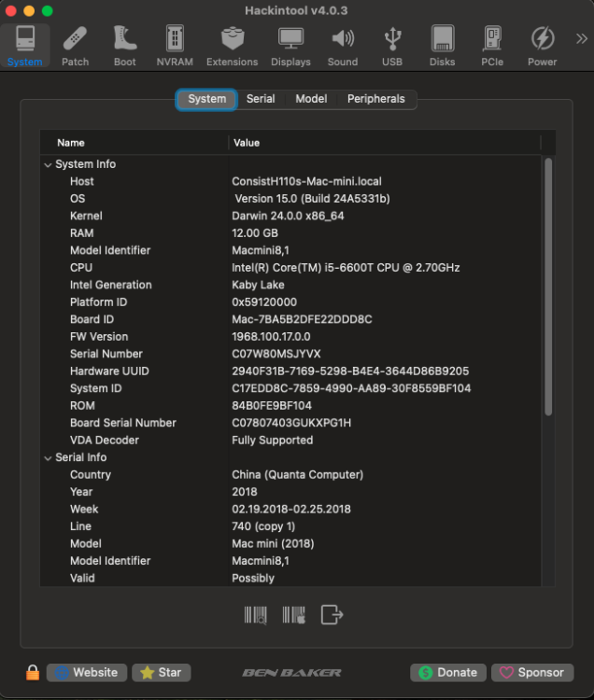Click the Website button
Image resolution: width=594 pixels, height=700 pixels.
pos(87,672)
